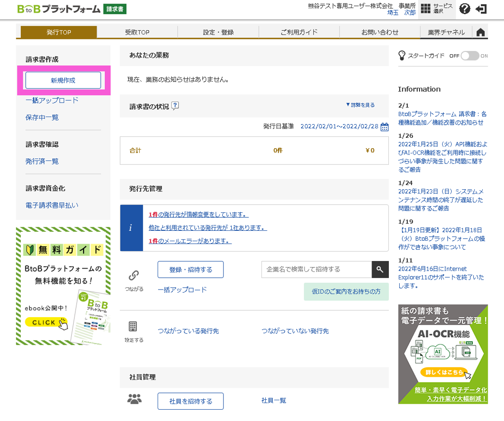
Task: Open つながっている発行先 link
Action: click(x=188, y=331)
